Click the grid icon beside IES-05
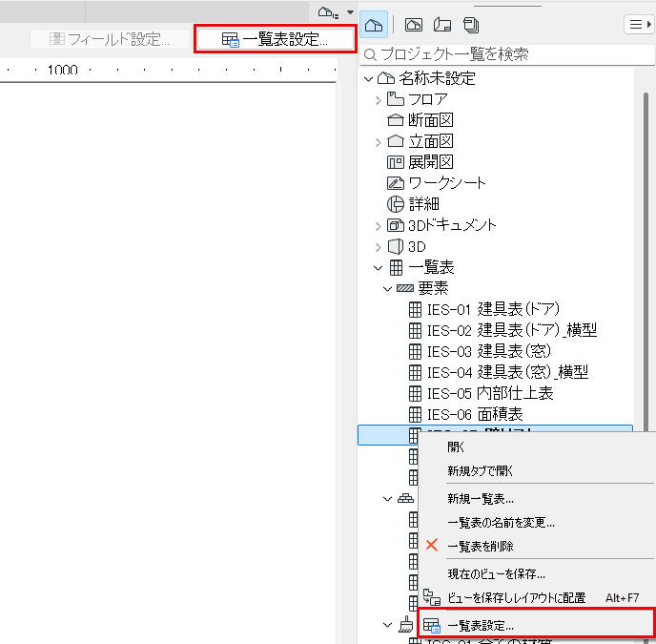Screen dimensions: 656x644 (x=415, y=393)
